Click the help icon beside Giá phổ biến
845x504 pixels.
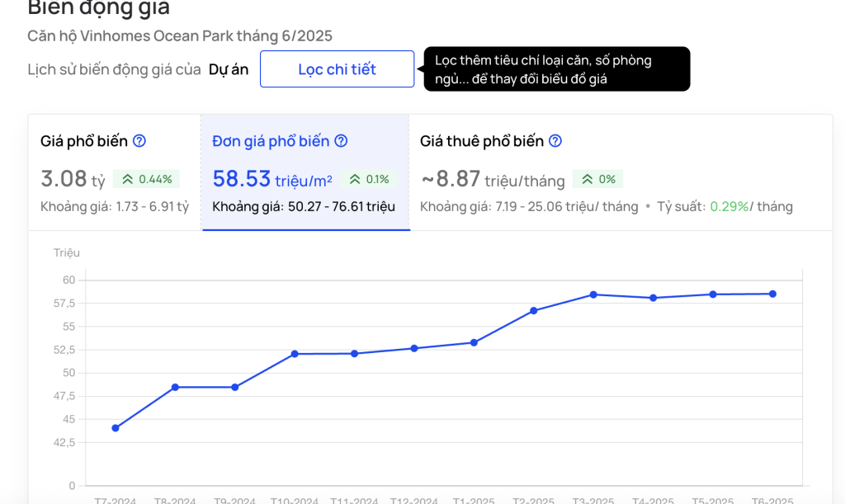[x=139, y=141]
